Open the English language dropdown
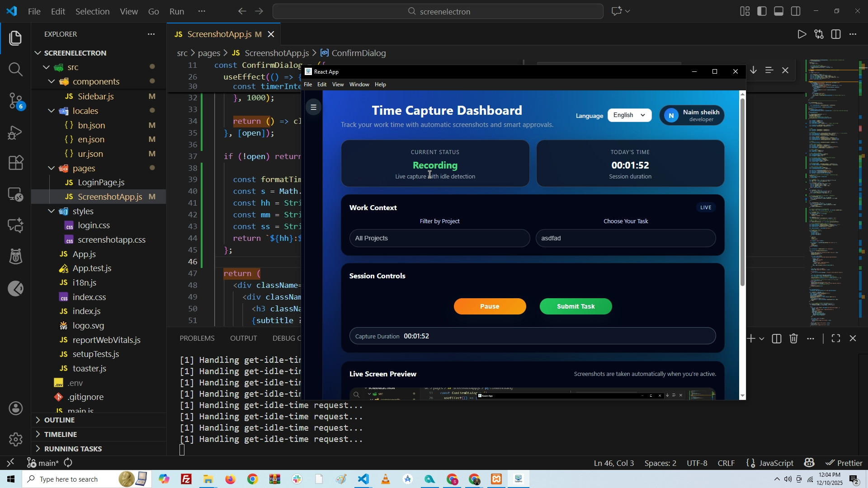This screenshot has height=488, width=868. point(629,115)
